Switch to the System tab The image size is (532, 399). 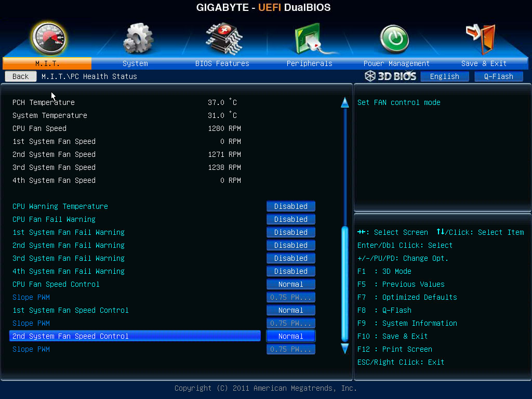[135, 63]
